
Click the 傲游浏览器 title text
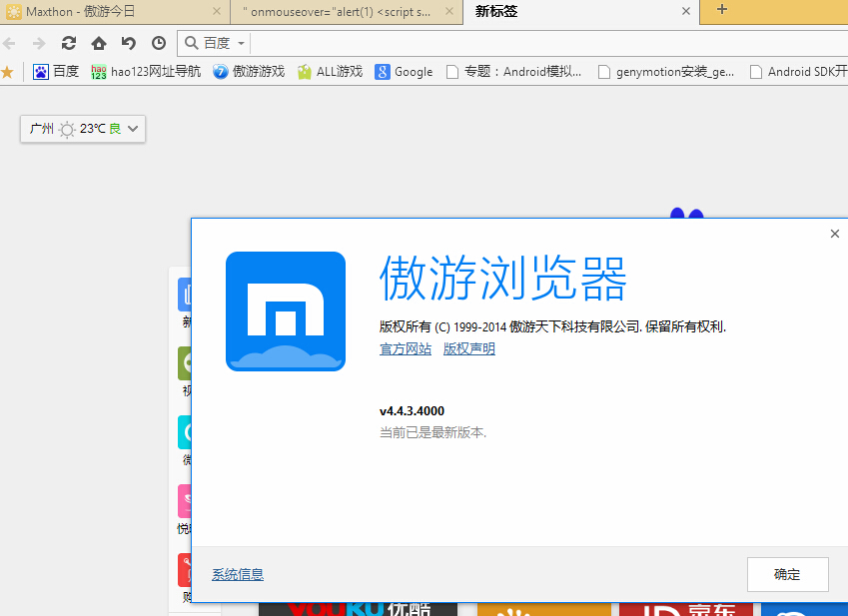[503, 279]
